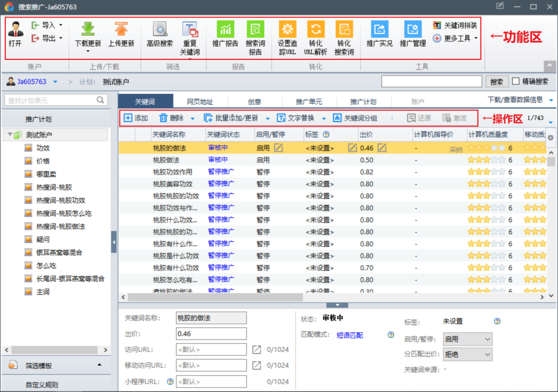Open the 分匹配出价 dropdown
This screenshot has height=392, width=558.
click(467, 355)
